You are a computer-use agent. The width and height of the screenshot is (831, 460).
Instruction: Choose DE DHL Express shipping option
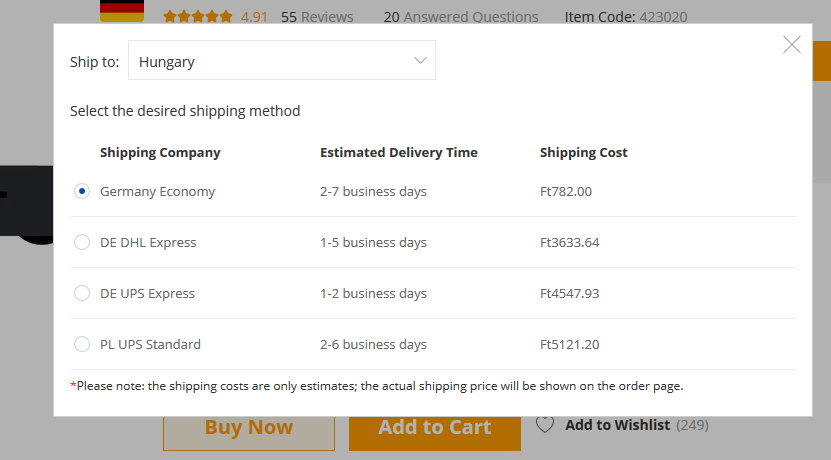(x=82, y=242)
